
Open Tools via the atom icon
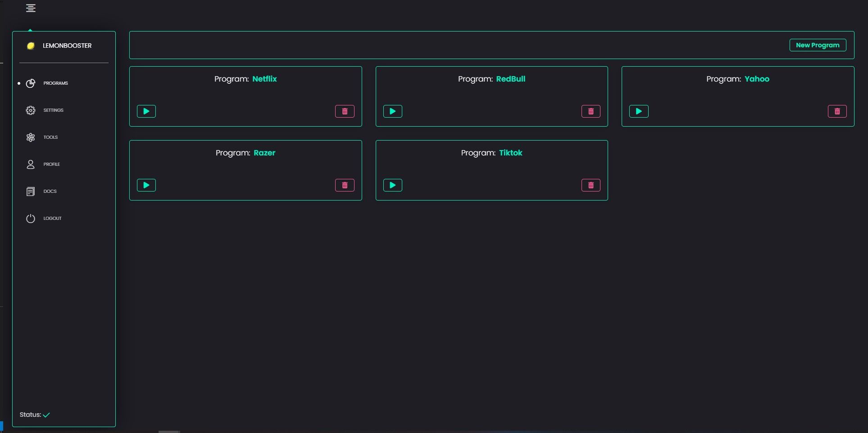(31, 137)
